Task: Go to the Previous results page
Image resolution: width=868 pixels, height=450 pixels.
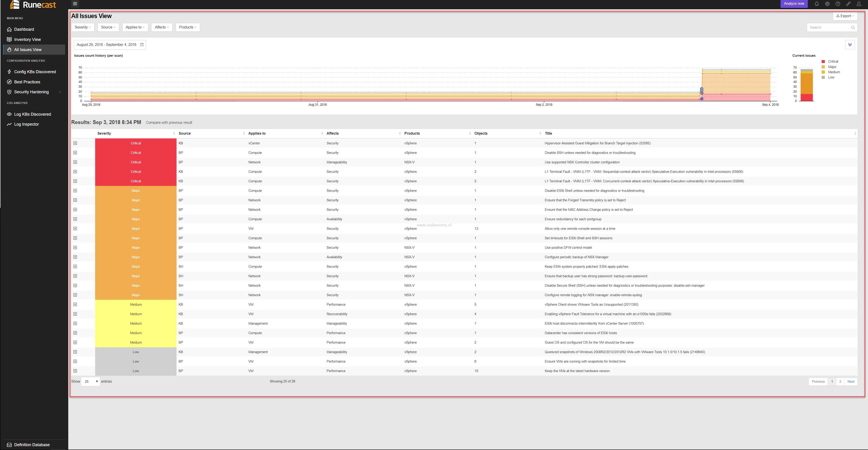Action: click(x=818, y=381)
